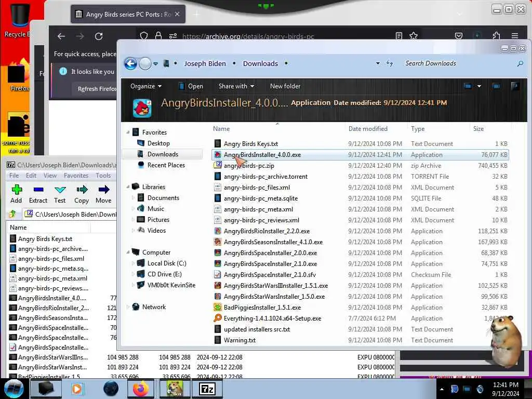Click the Firefox reload page icon
532x399 pixels.
[99, 36]
